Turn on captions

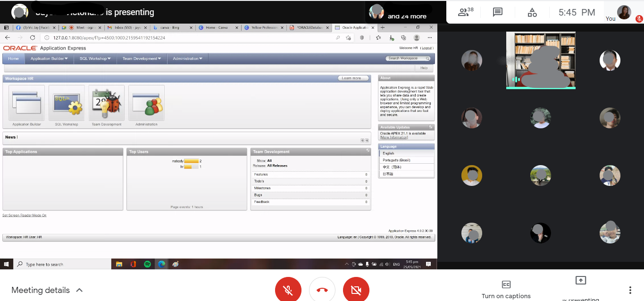(x=506, y=290)
